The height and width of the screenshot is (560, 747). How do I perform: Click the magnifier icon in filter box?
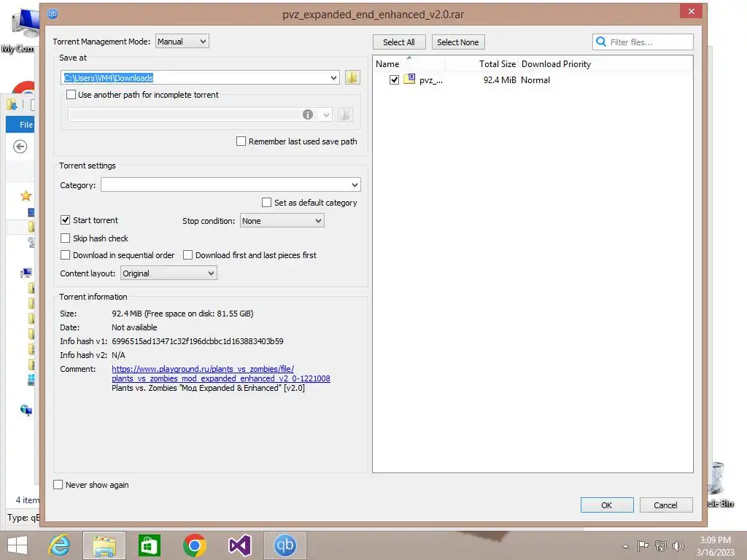601,42
